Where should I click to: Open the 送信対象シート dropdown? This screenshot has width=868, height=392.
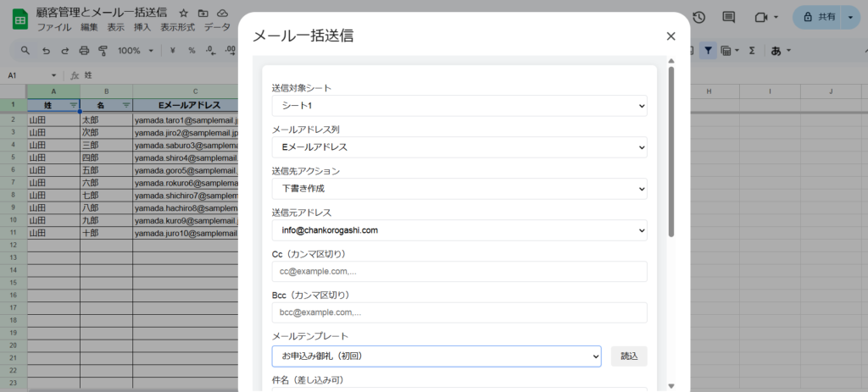[x=459, y=106]
